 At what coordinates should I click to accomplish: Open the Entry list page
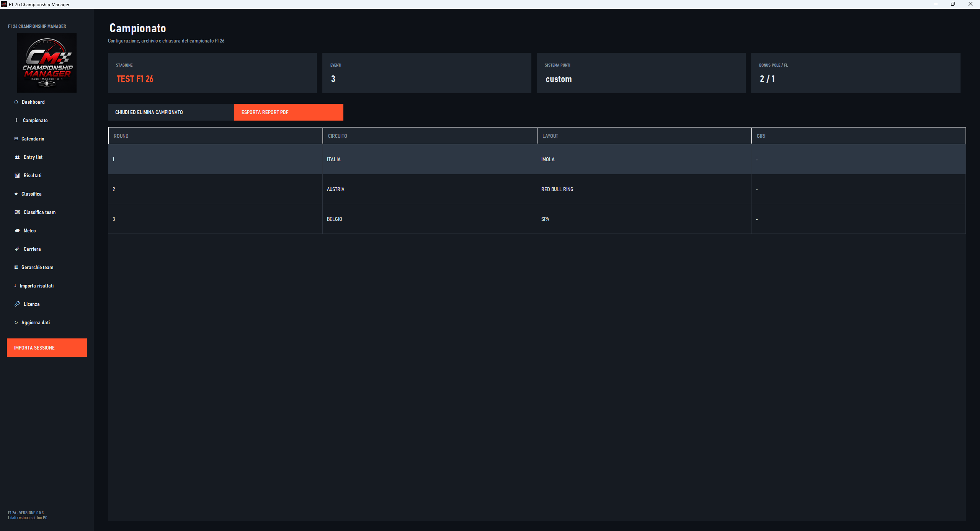(x=33, y=157)
